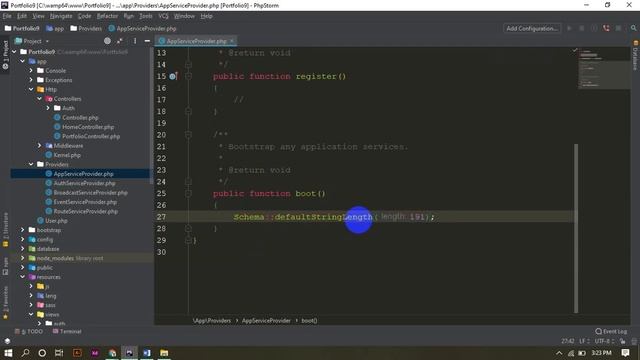The height and width of the screenshot is (360, 640).
Task: Click the UTF-8 encoding selector
Action: [604, 341]
